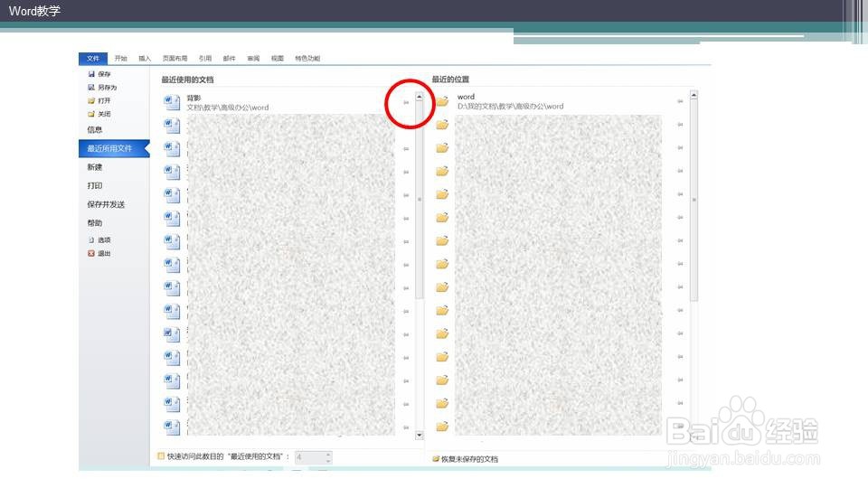
Task: Switch to the 插入 (Insert) tab
Action: point(145,58)
